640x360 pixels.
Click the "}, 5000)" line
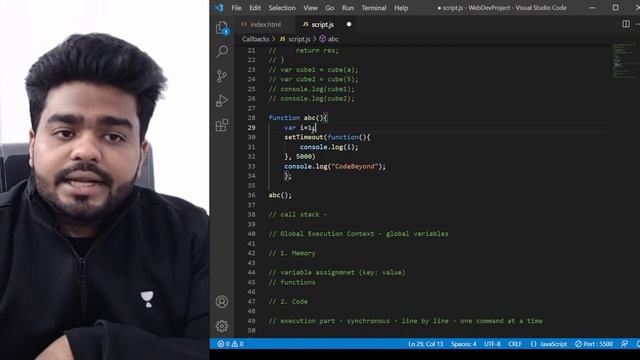(x=300, y=156)
